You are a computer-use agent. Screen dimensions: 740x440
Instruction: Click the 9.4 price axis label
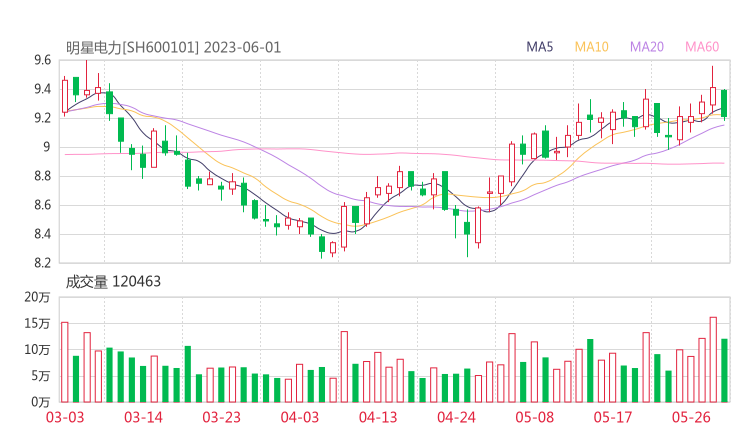pos(42,89)
